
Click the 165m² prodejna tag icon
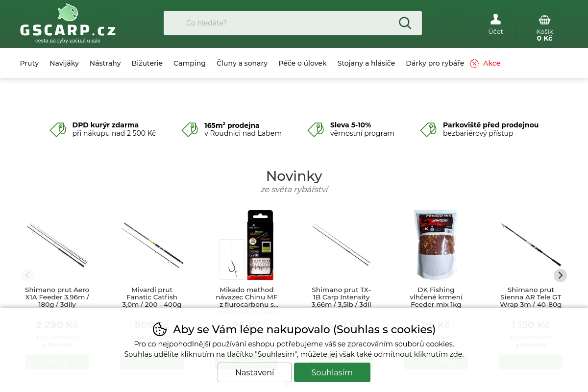coord(190,129)
